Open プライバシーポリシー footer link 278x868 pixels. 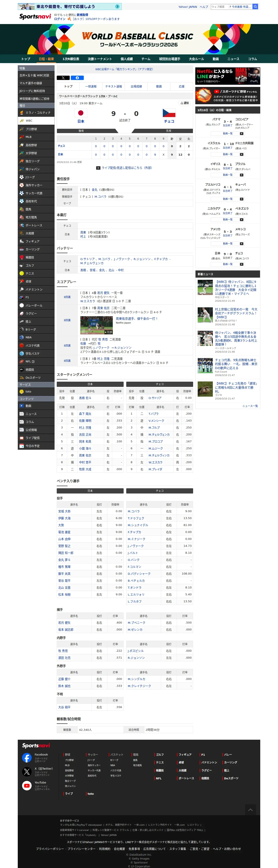(x=50, y=849)
